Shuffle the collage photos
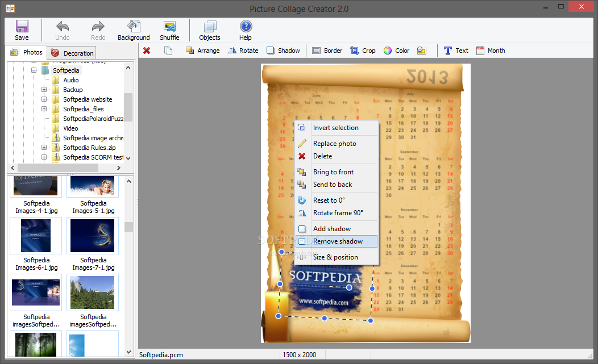The image size is (598, 364). (169, 30)
